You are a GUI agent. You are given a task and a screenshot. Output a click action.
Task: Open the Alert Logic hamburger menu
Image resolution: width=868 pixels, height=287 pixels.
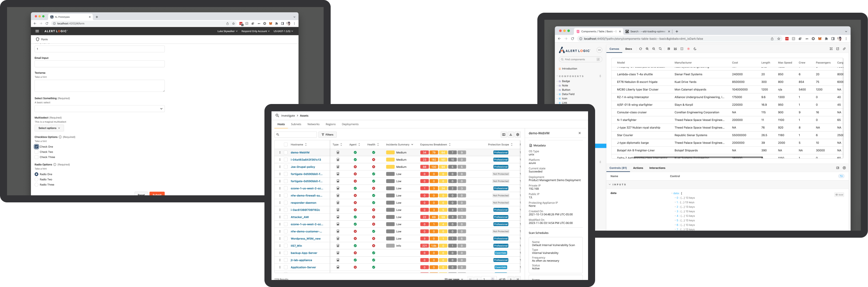pos(37,31)
